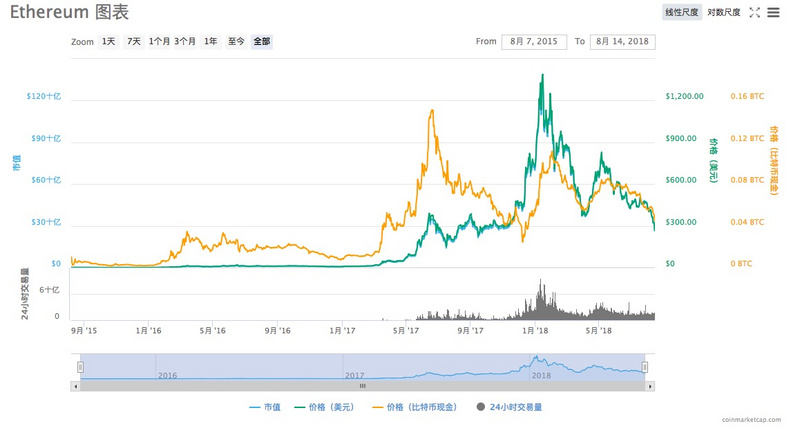The image size is (800, 435).
Task: Select the 7天 zoom range
Action: pos(134,41)
